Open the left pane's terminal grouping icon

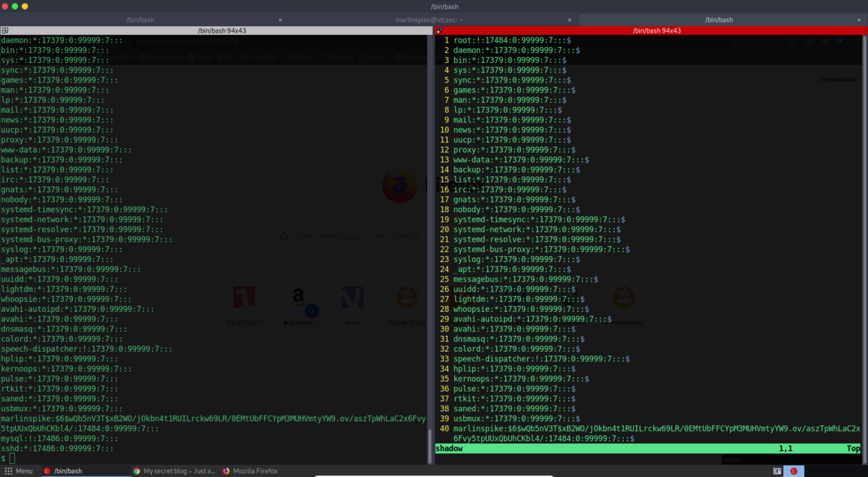click(5, 30)
